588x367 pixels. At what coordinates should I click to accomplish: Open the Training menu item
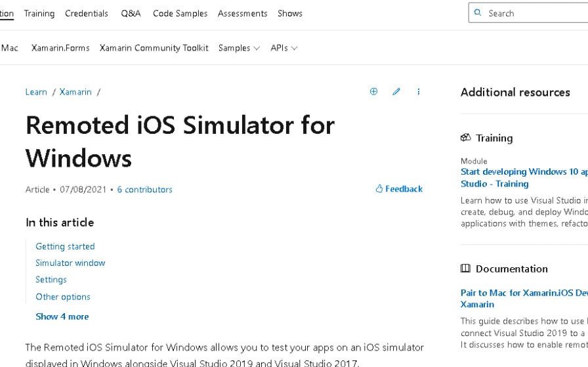point(39,14)
